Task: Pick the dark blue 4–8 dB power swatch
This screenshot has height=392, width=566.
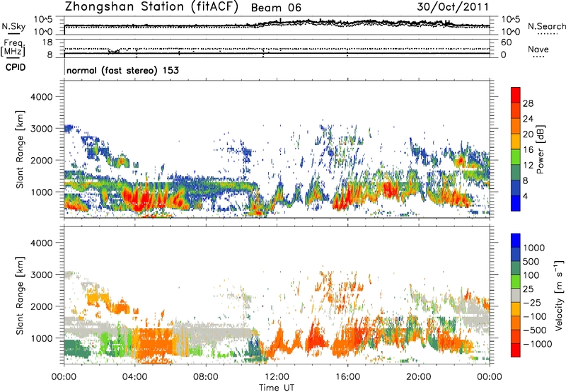Action: (x=516, y=188)
